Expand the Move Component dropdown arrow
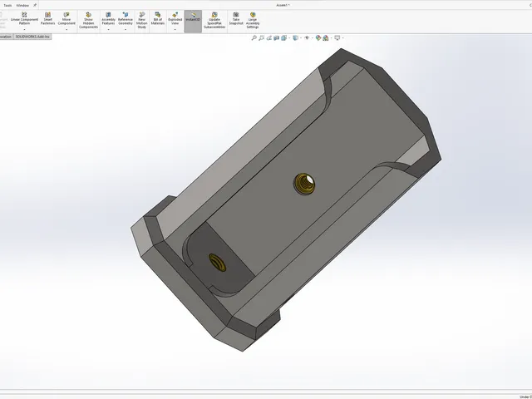 [x=66, y=30]
